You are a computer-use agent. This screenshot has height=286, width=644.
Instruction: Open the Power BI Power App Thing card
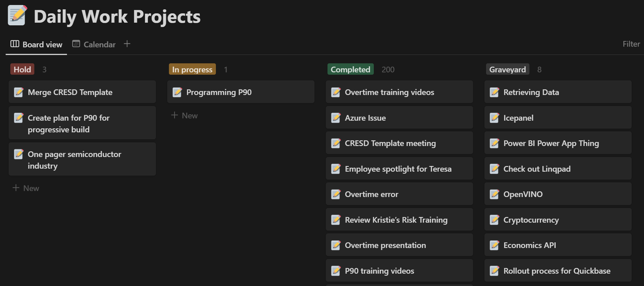pyautogui.click(x=558, y=143)
